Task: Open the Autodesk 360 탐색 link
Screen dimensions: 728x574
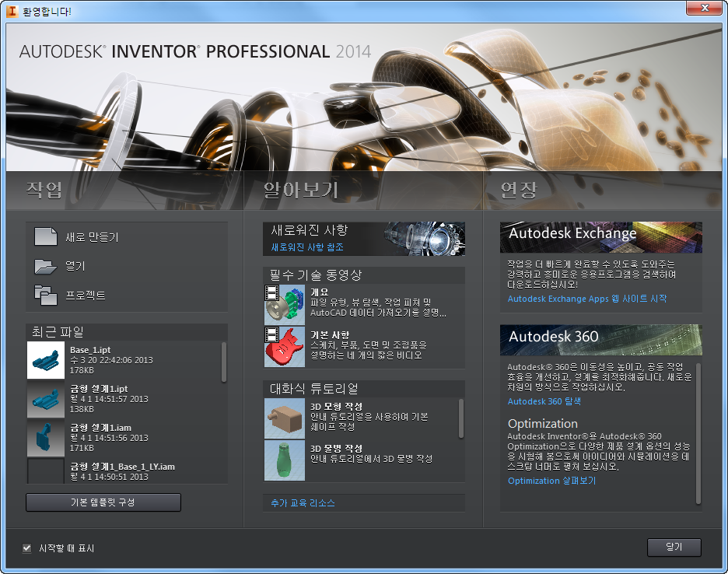Action: coord(544,401)
